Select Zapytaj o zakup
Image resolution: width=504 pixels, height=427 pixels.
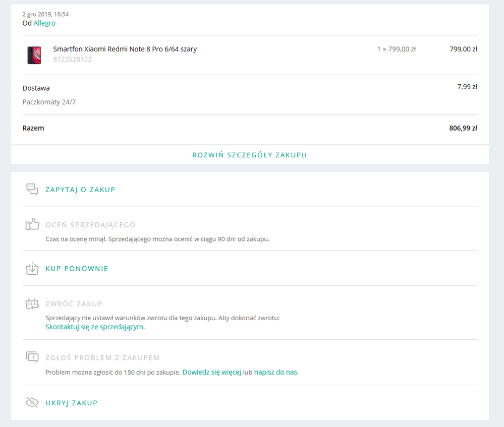pyautogui.click(x=80, y=190)
